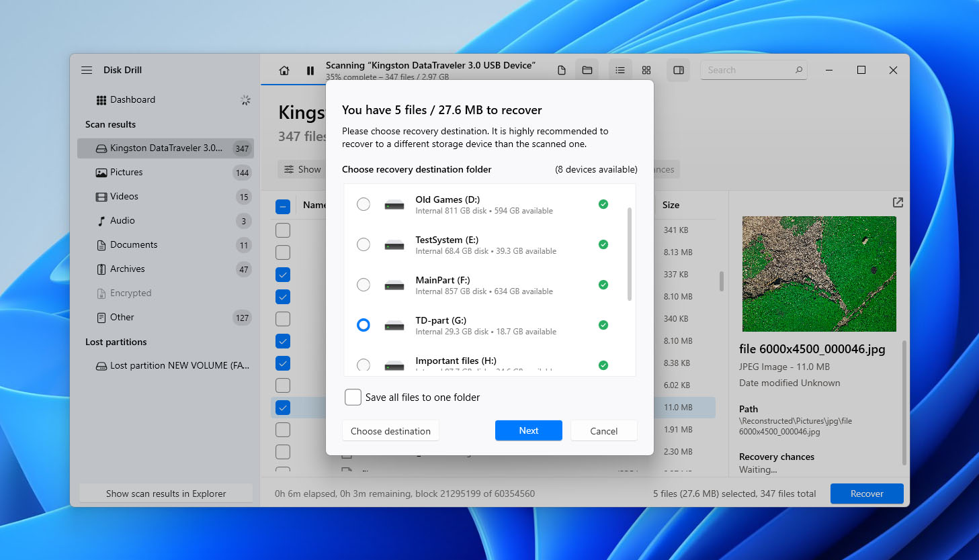This screenshot has height=560, width=979.
Task: Select Important files (H:) radio button
Action: [364, 365]
